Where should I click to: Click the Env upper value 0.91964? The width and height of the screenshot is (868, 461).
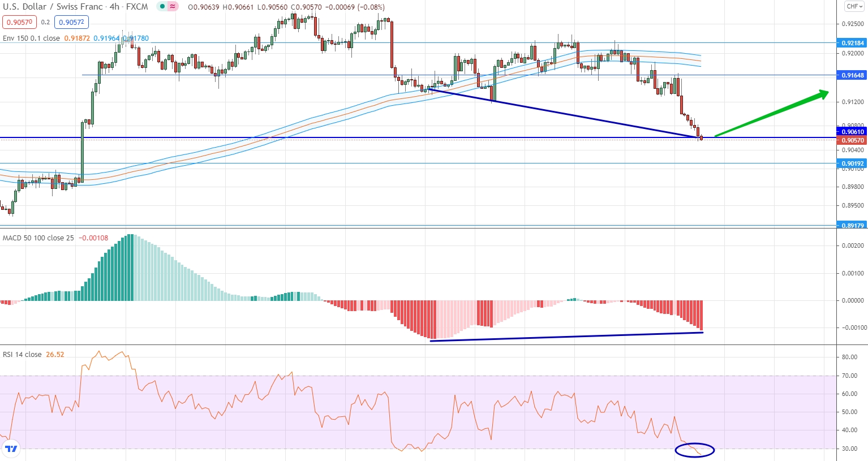pos(106,38)
